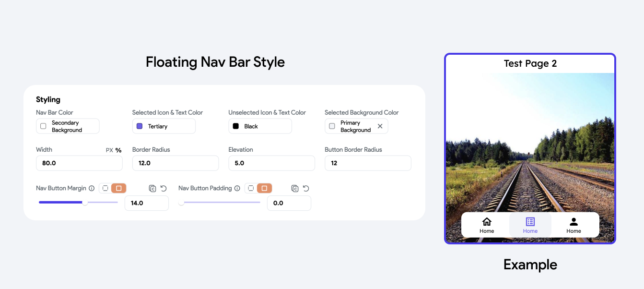The image size is (644, 289).
Task: Click the Nav Button Padding value field
Action: 289,203
